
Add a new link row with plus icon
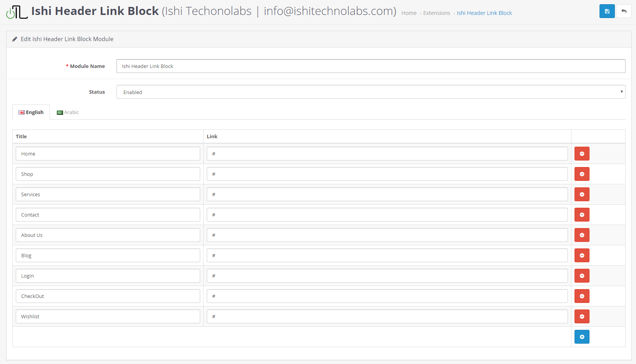[582, 337]
